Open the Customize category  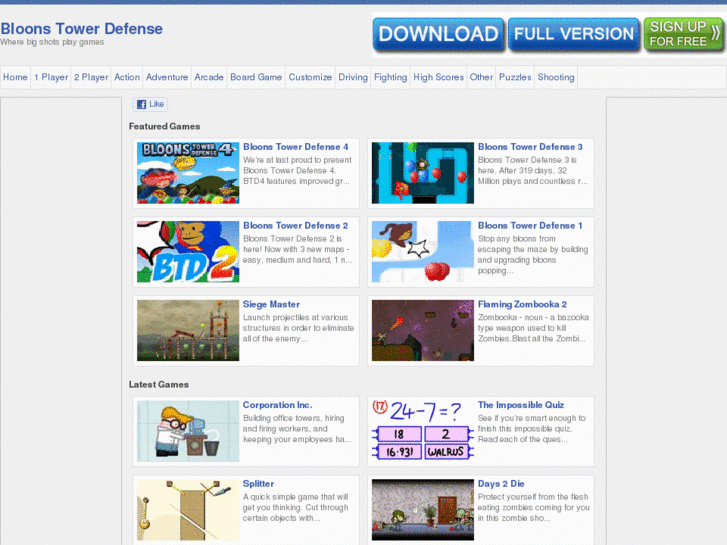point(310,77)
